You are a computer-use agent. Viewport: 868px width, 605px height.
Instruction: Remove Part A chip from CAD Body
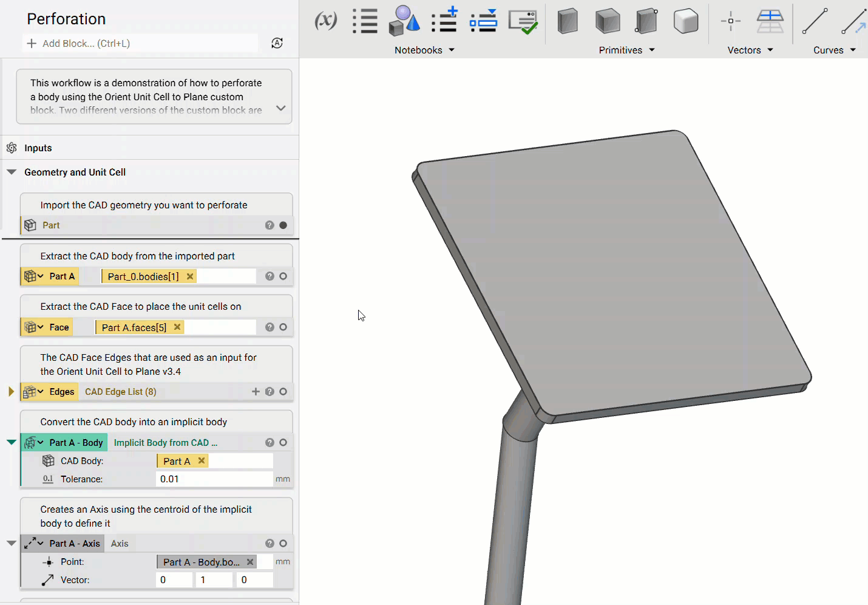click(202, 461)
